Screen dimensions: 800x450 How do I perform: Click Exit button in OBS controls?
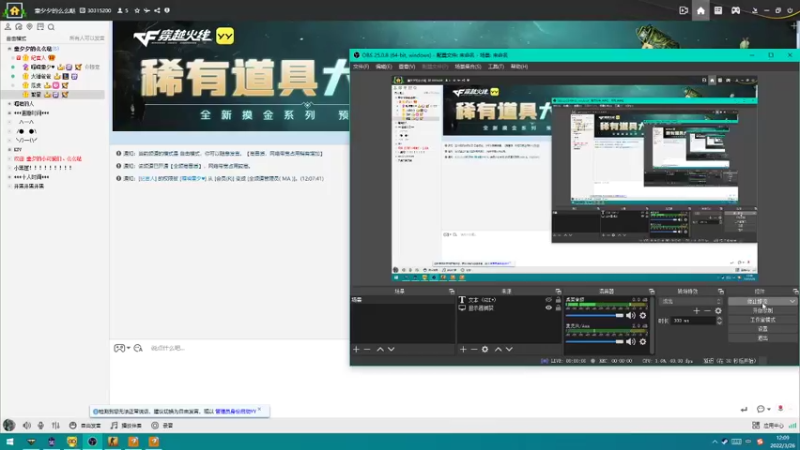point(762,338)
